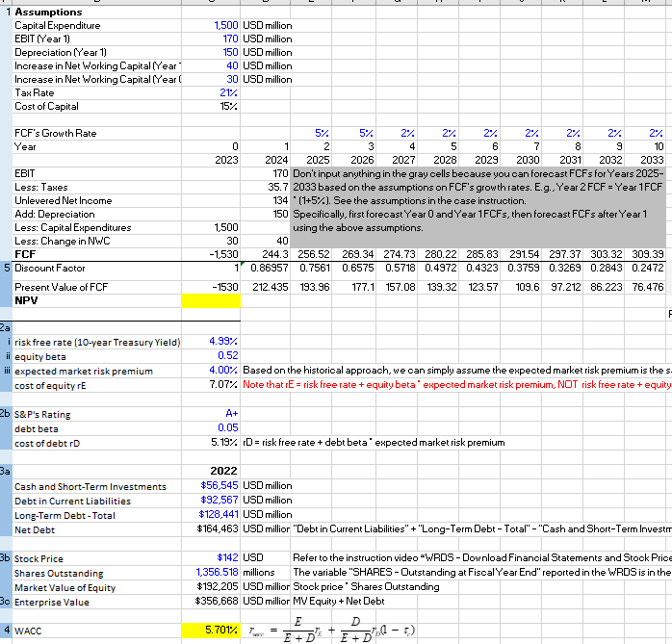Select Debt in Current Liabilities $92,567
Screen dimensions: 672x644
point(219,500)
